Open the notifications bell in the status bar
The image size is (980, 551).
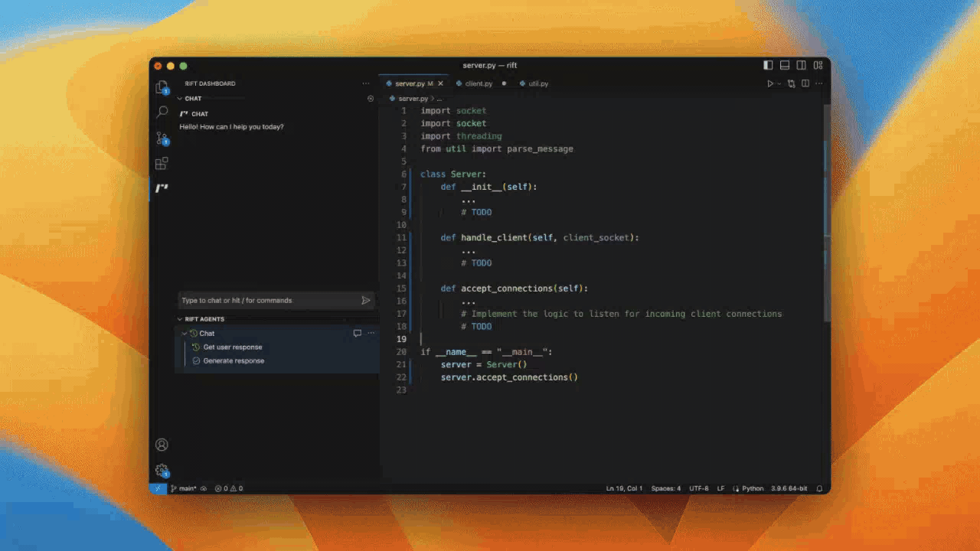coord(819,488)
